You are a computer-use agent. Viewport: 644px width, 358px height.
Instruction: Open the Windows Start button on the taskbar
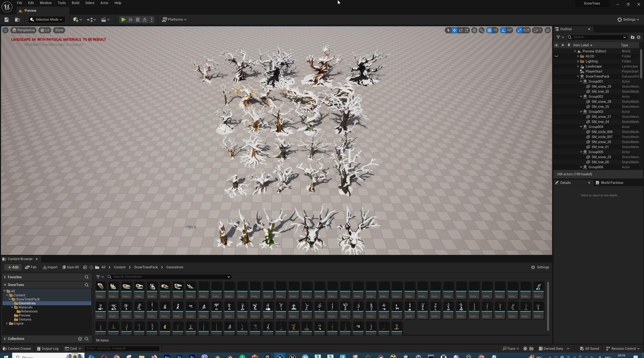click(x=6, y=356)
